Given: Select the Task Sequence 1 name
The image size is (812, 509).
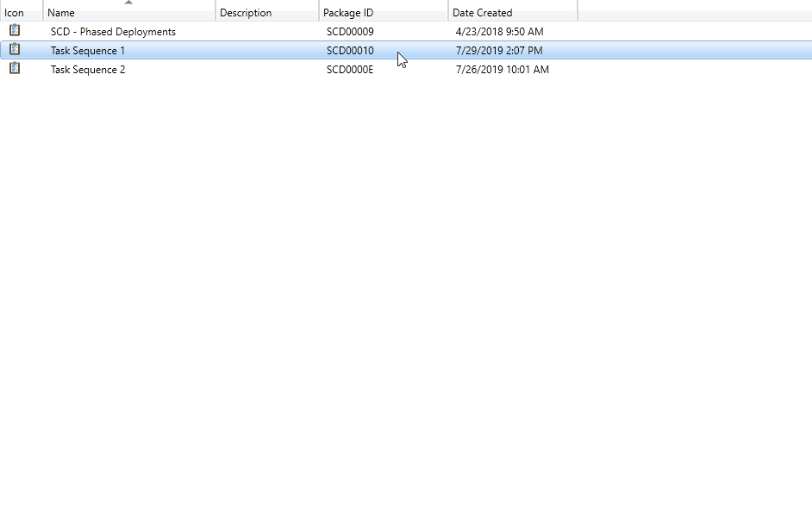Looking at the screenshot, I should (x=88, y=51).
